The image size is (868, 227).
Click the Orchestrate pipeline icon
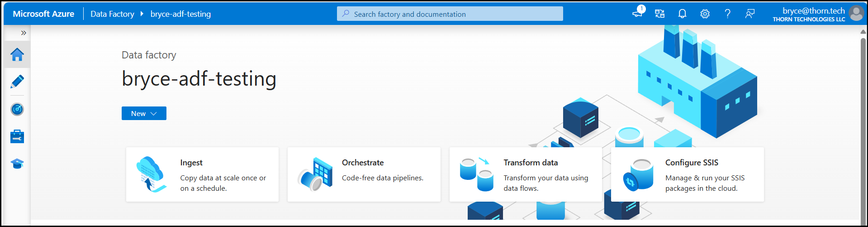click(315, 174)
